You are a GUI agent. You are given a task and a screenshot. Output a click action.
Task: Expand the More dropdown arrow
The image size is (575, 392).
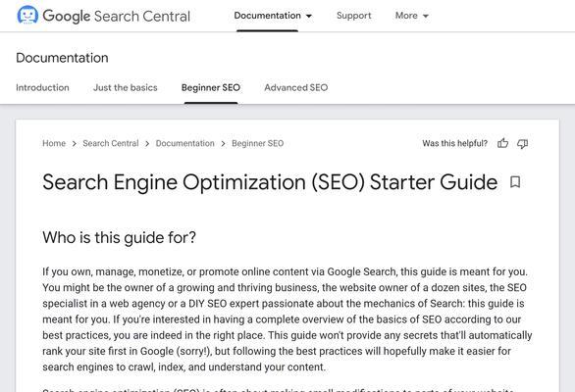pyautogui.click(x=426, y=16)
